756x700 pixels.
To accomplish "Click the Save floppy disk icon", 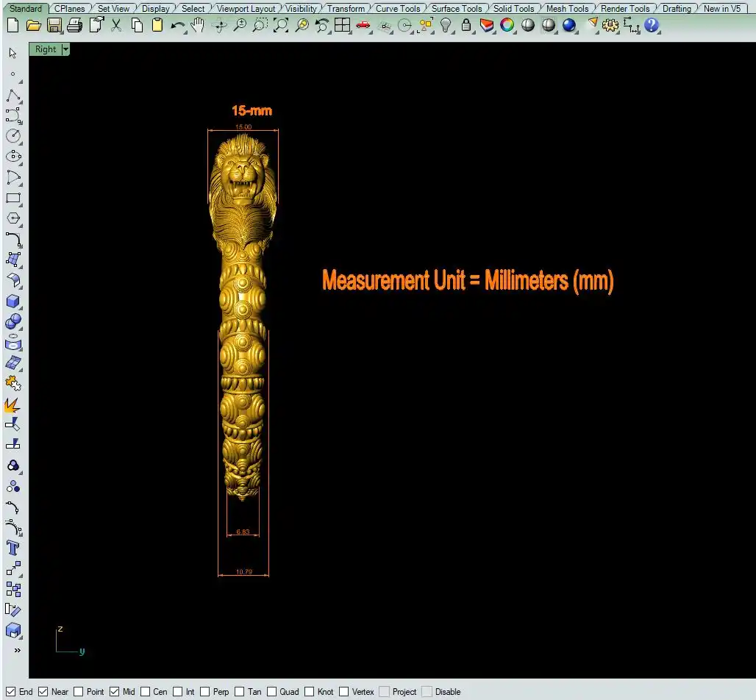I will pos(54,25).
